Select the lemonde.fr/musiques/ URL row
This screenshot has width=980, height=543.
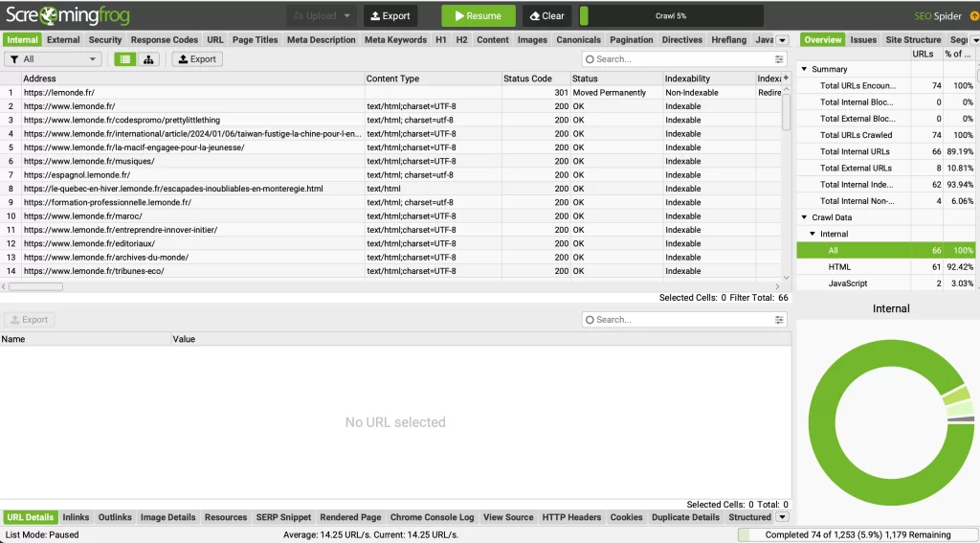(x=390, y=162)
